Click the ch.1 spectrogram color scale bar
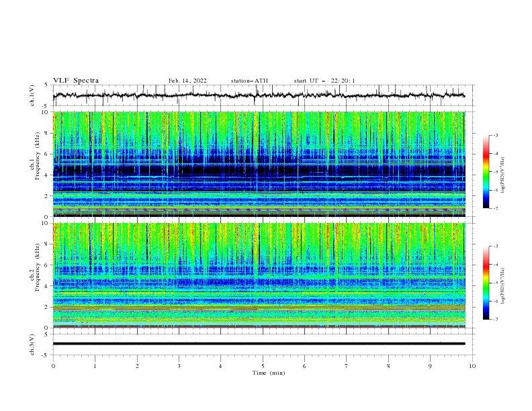Viewport: 532px width, 411px height. point(486,172)
